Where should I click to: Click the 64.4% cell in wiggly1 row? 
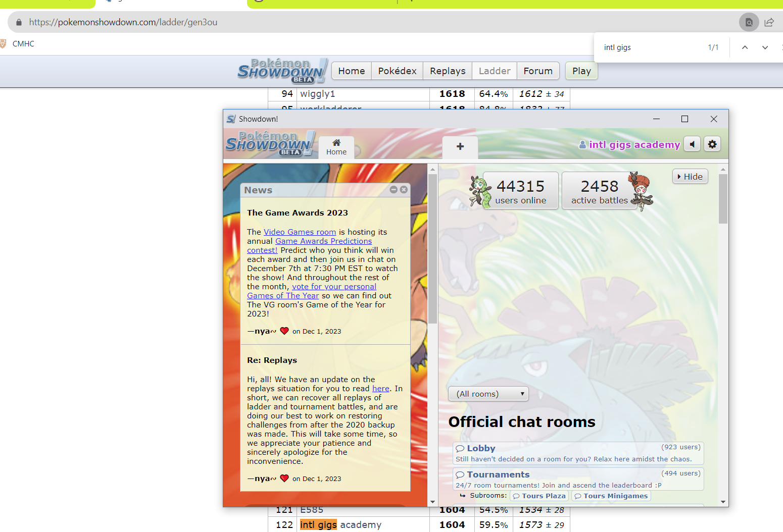coord(494,94)
